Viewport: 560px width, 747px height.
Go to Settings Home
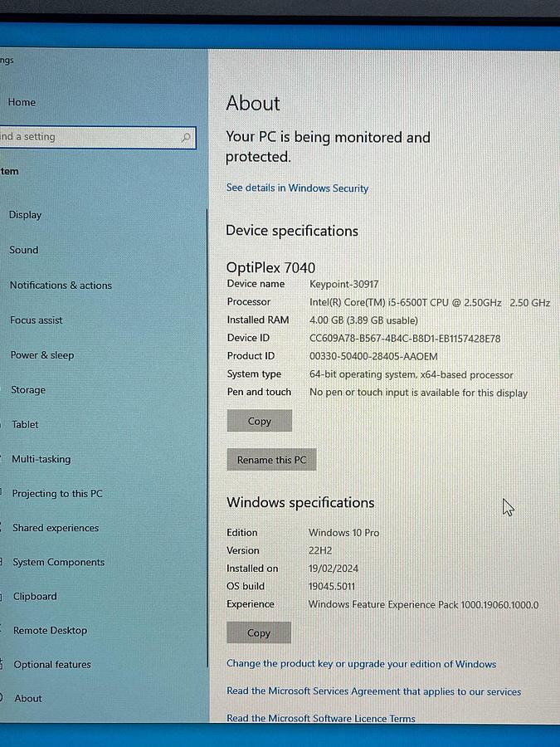(22, 102)
